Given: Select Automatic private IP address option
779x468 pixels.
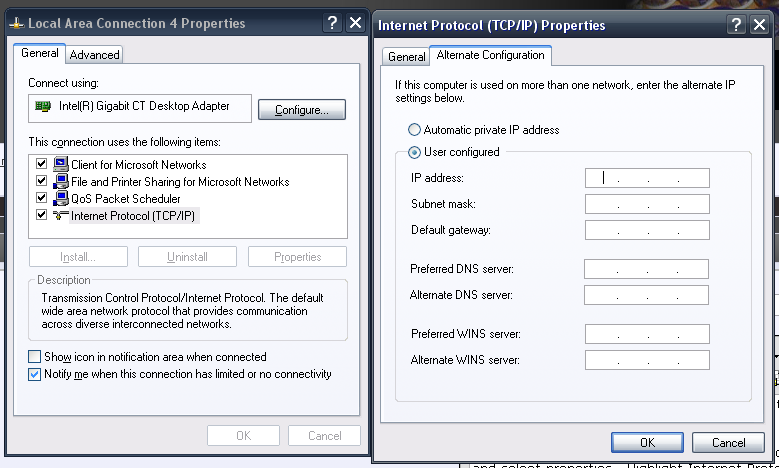Looking at the screenshot, I should point(414,130).
